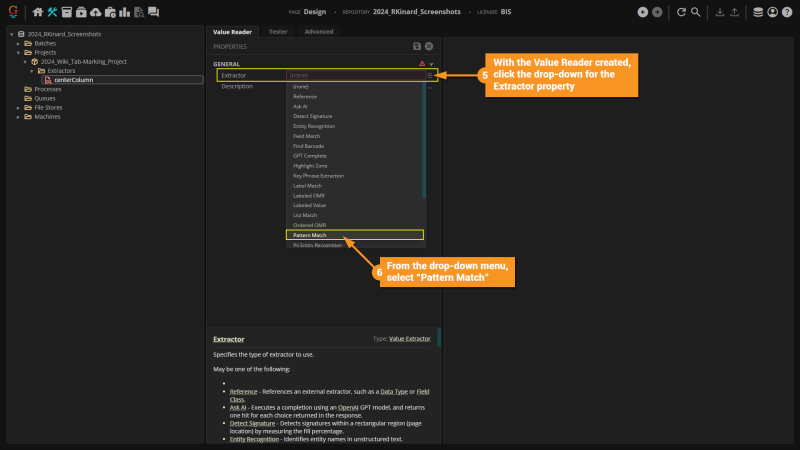Click the cloud upload toolbar icon
The height and width of the screenshot is (450, 800).
pos(95,12)
